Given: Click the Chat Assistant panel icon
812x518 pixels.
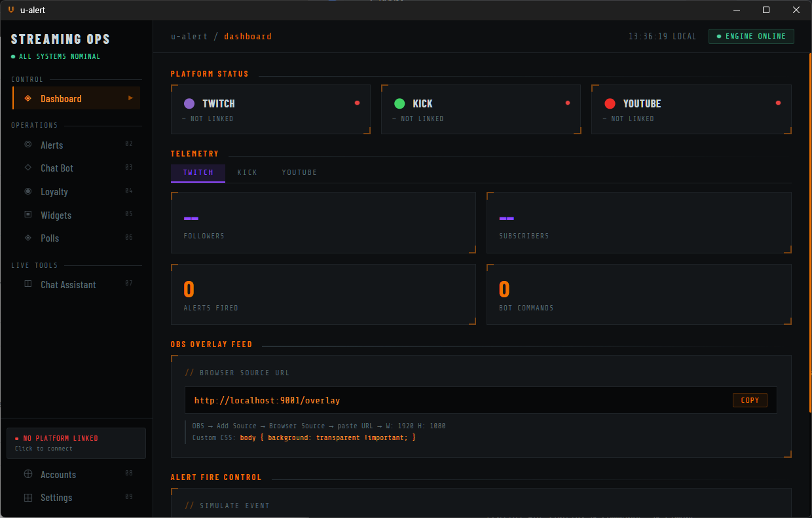Looking at the screenshot, I should point(28,284).
